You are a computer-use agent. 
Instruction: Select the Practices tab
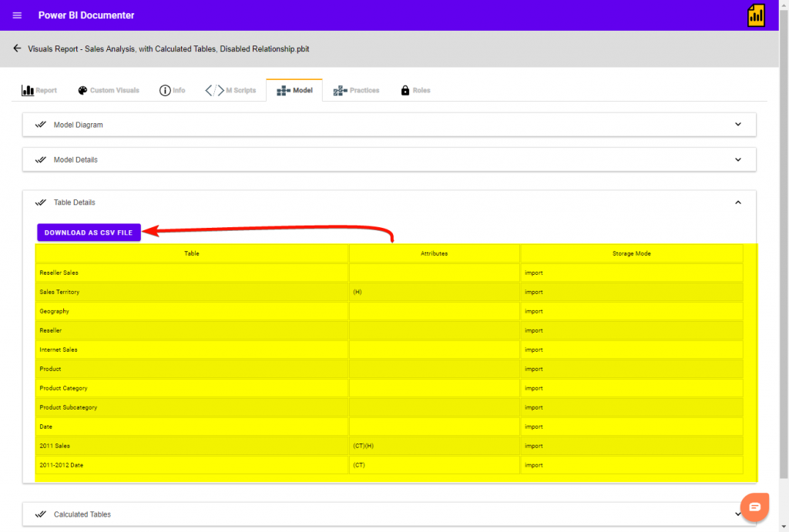pos(356,91)
